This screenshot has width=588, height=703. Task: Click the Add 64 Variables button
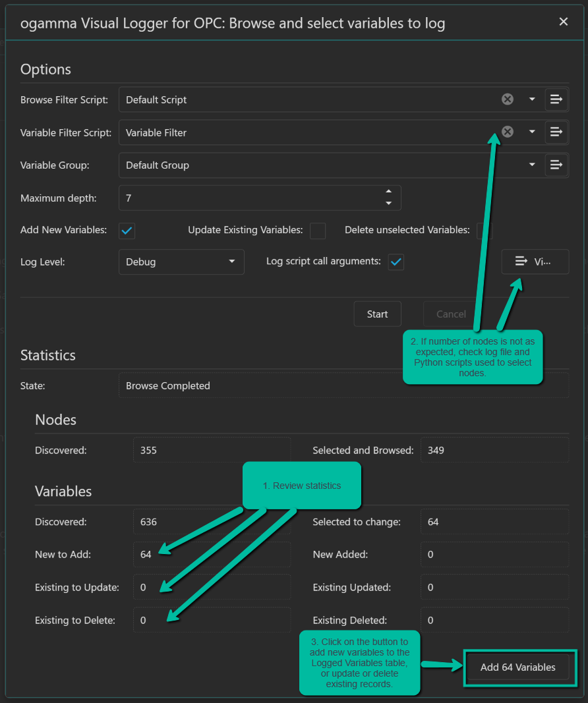(517, 667)
